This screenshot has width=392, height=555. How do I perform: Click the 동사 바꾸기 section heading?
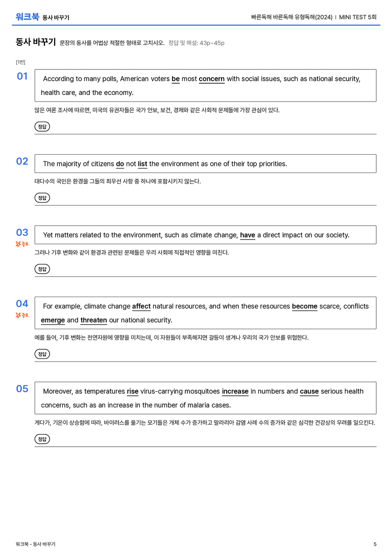point(36,42)
